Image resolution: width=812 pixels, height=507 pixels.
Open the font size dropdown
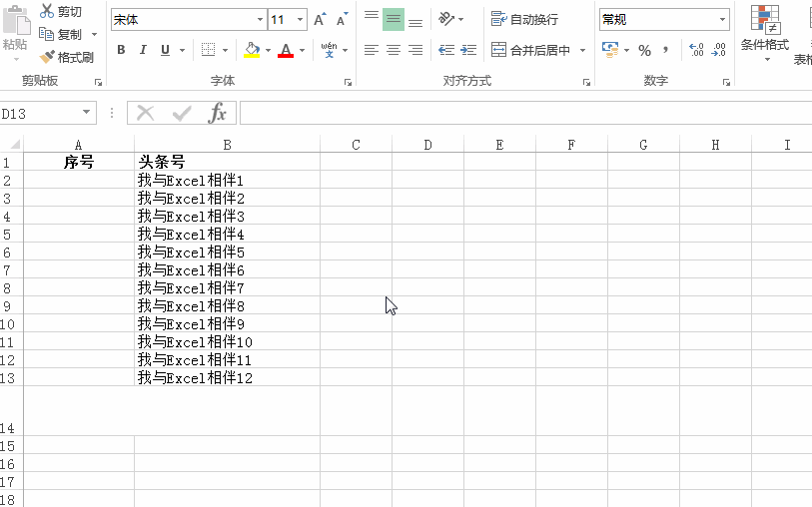click(300, 20)
